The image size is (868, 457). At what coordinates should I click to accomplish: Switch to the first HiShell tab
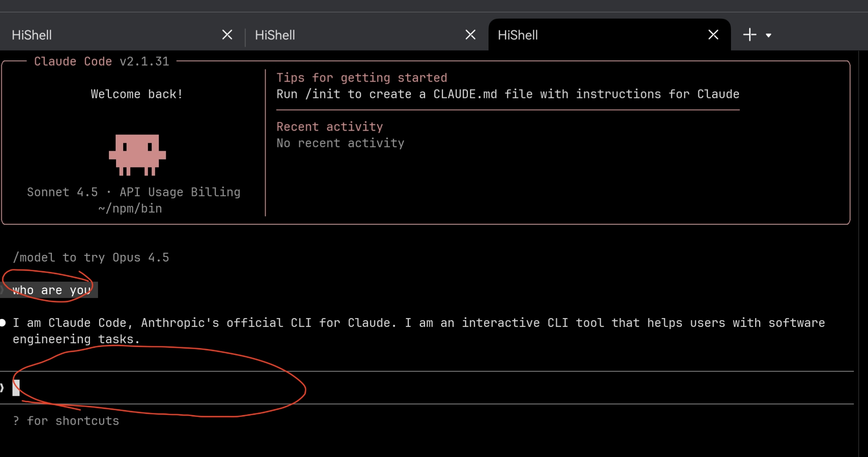(x=32, y=35)
